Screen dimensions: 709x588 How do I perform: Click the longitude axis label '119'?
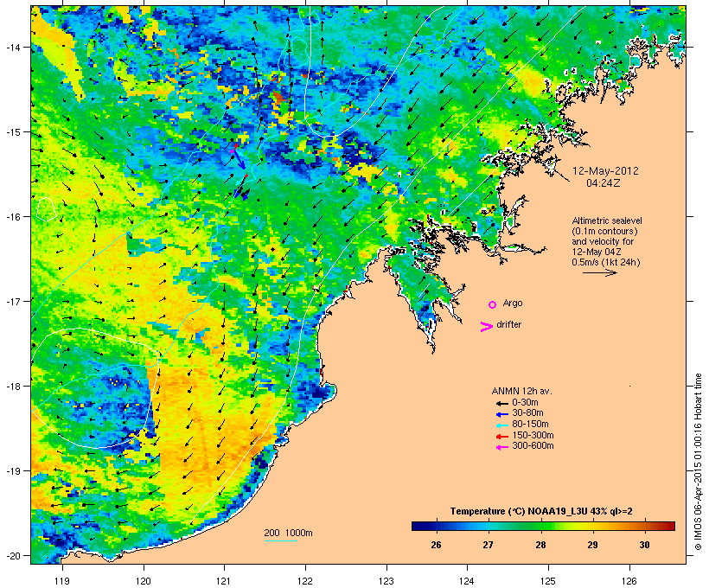[x=62, y=581]
